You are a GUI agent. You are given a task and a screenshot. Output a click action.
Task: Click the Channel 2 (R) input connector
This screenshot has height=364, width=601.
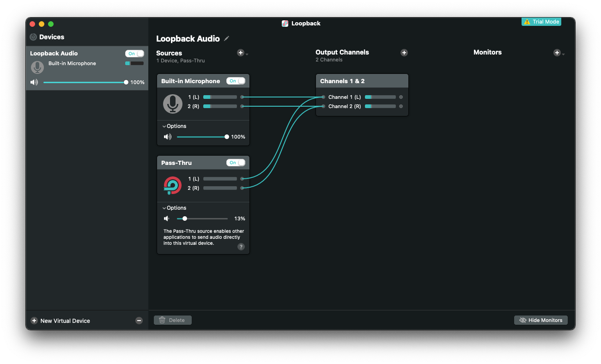tap(323, 106)
